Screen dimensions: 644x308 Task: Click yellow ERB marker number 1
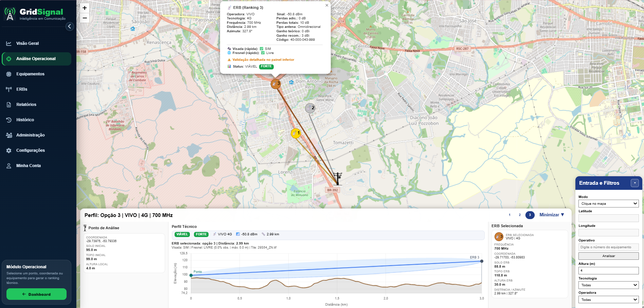296,133
